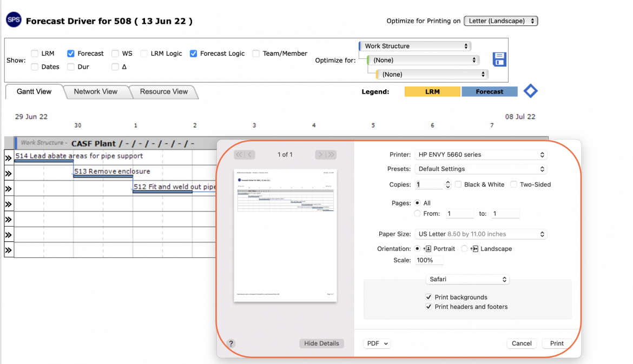Click the blue diamond legend icon
The height and width of the screenshot is (364, 633).
[530, 91]
